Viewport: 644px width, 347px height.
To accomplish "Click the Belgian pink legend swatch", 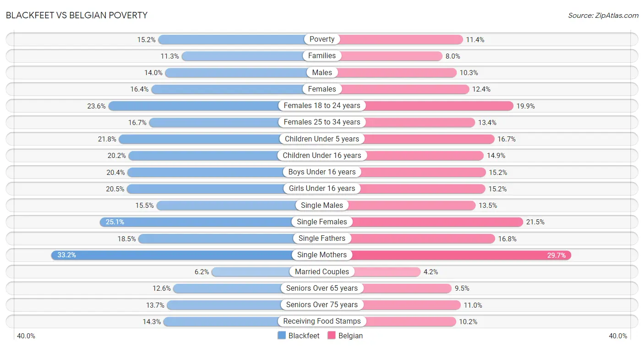I will (x=332, y=336).
